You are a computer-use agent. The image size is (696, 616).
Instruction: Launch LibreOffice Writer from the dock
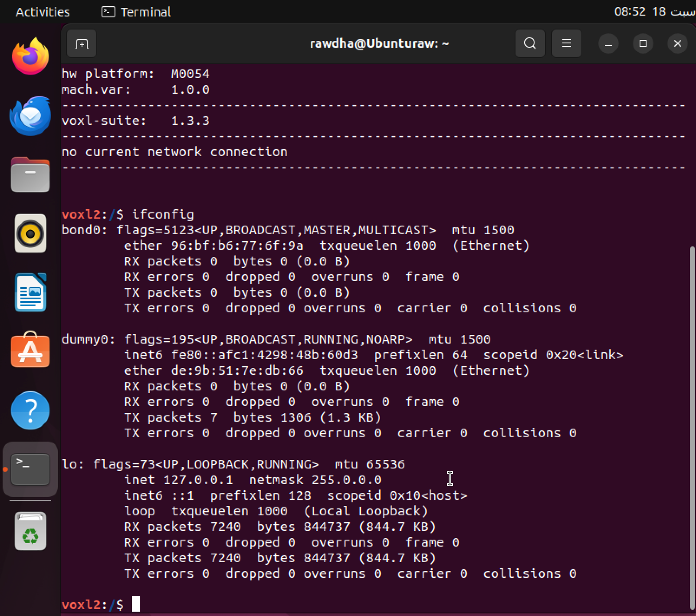[x=30, y=292]
